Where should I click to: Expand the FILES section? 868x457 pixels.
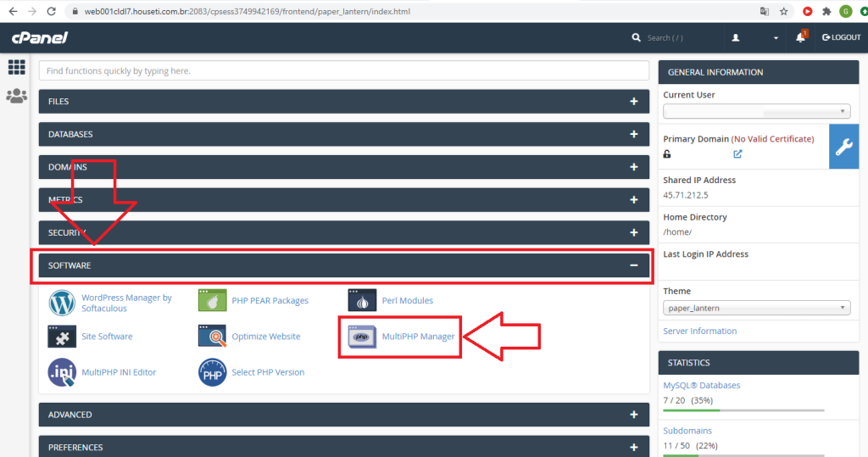tap(344, 102)
